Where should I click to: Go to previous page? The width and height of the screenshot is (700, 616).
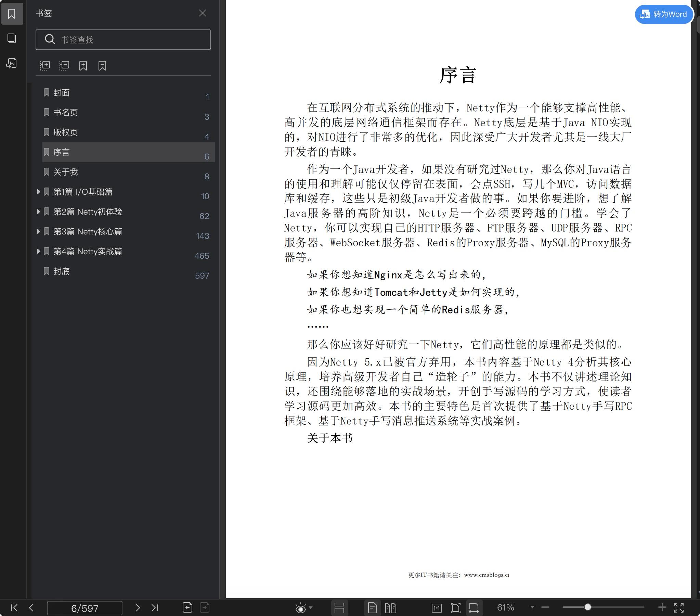31,608
